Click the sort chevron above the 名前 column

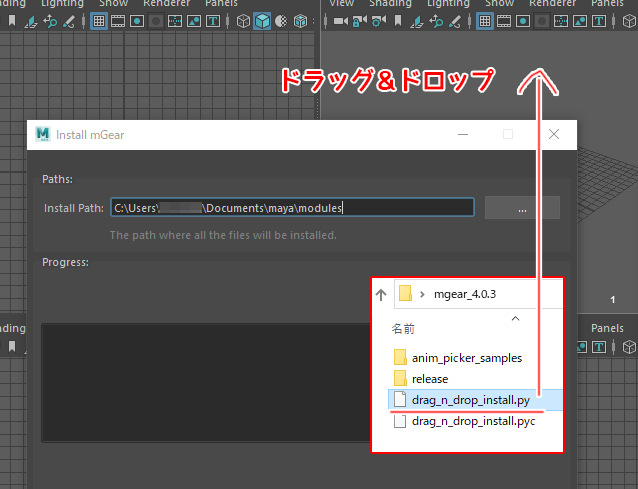(x=516, y=317)
